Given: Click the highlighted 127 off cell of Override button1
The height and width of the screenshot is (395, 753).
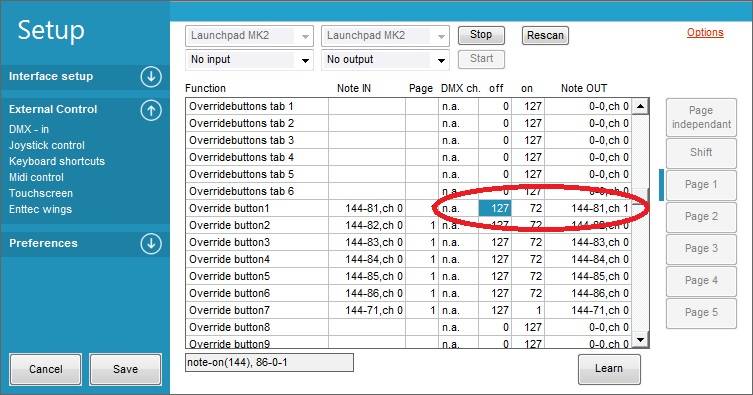Looking at the screenshot, I should [495, 208].
